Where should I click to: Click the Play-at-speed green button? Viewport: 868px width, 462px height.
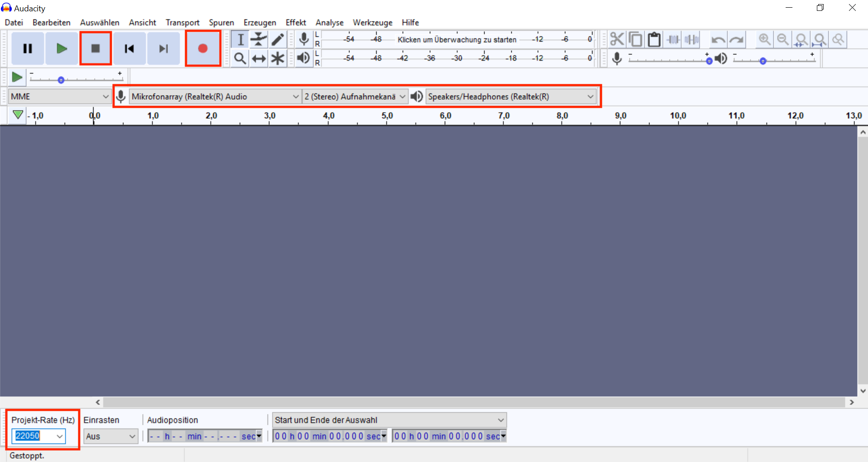(x=17, y=77)
